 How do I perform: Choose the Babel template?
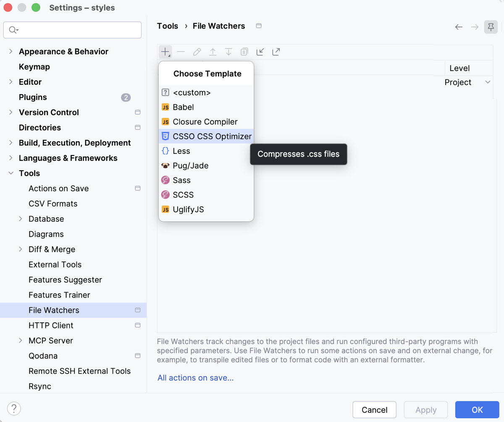pyautogui.click(x=206, y=107)
